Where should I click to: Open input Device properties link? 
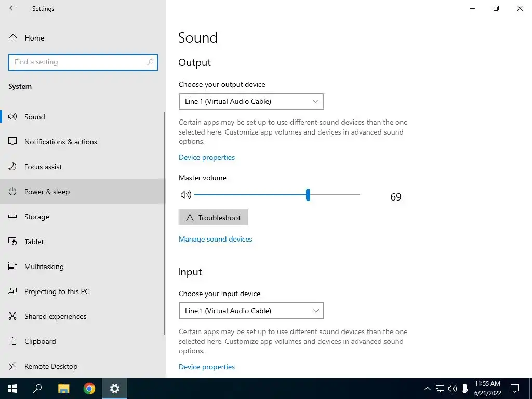[207, 367]
